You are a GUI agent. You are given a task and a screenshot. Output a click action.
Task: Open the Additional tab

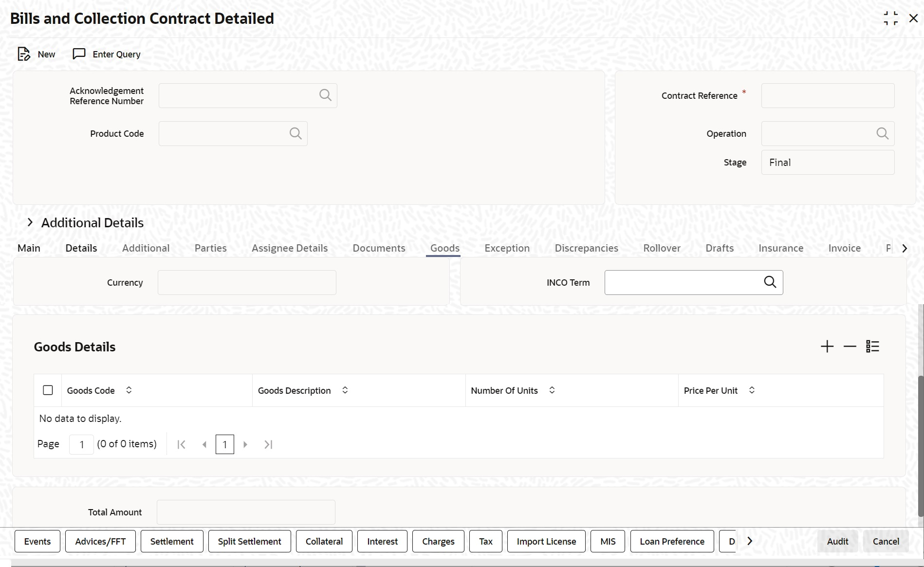[146, 248]
